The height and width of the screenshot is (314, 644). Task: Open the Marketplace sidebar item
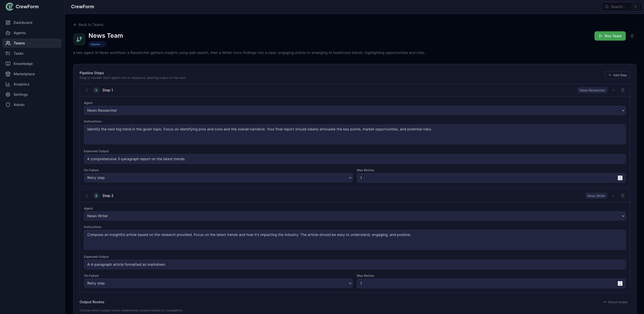coord(24,74)
